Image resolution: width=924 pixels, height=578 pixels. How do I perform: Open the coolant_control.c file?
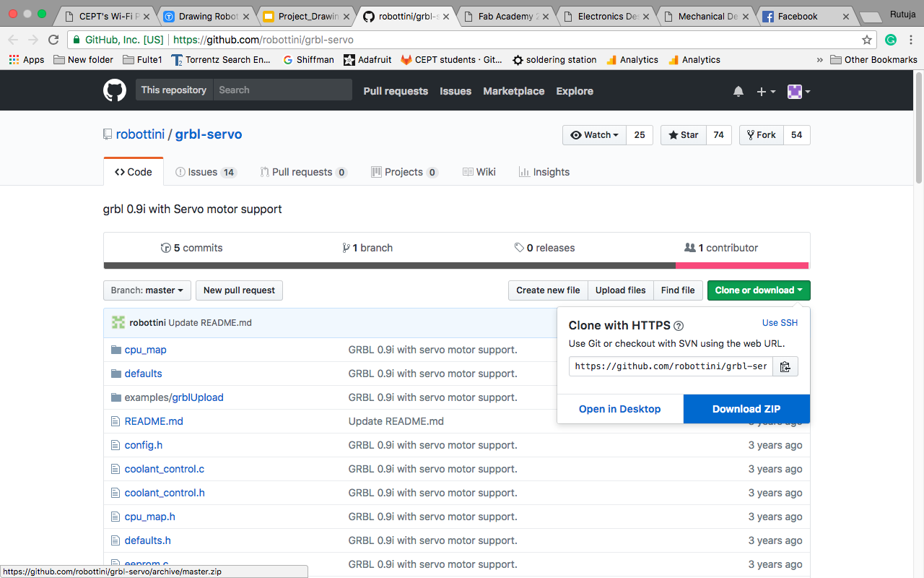165,469
